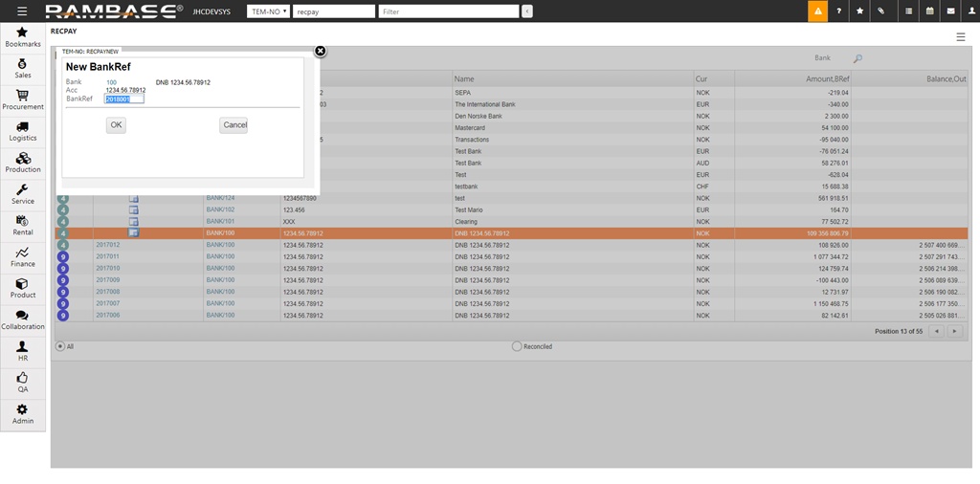Open the TEM-NO dropdown selector
Screen dimensions: 980x484
[x=268, y=11]
